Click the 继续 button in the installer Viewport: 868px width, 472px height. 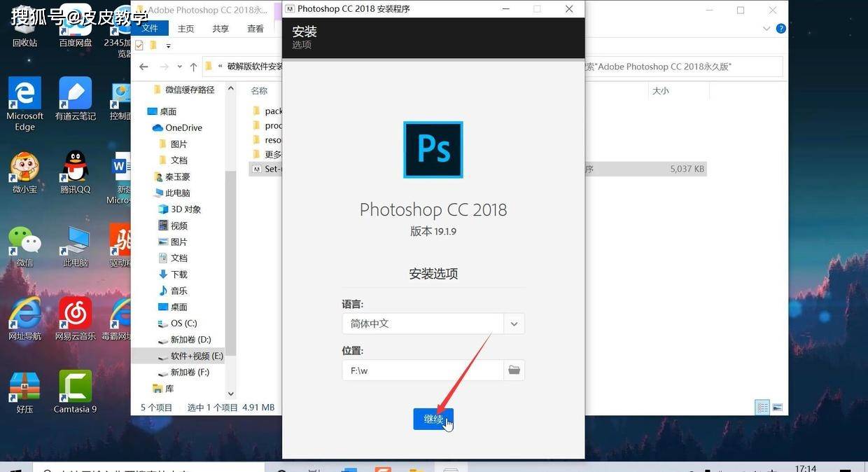click(x=433, y=419)
